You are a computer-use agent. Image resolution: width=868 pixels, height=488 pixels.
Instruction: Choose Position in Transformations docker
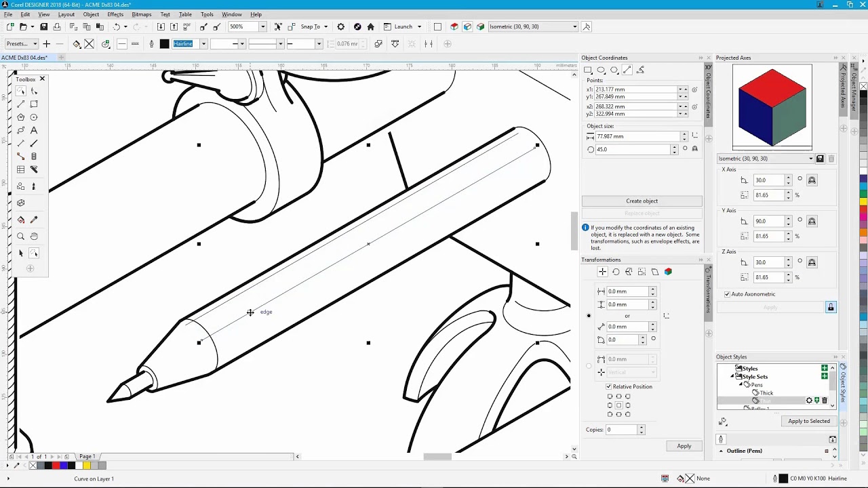(x=602, y=272)
